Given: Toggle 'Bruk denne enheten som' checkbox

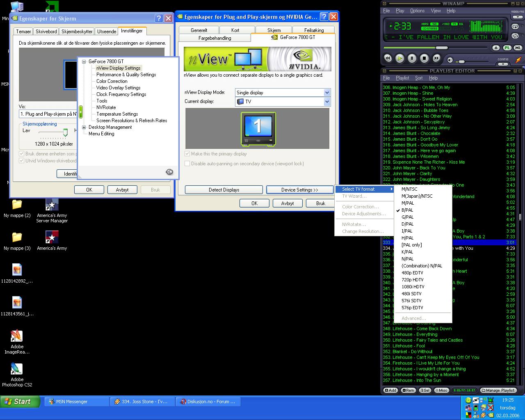Looking at the screenshot, I should coord(22,154).
